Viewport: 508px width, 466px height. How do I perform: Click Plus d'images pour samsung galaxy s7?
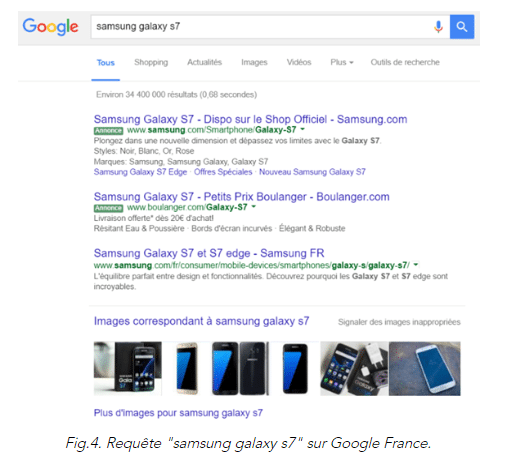coord(178,413)
